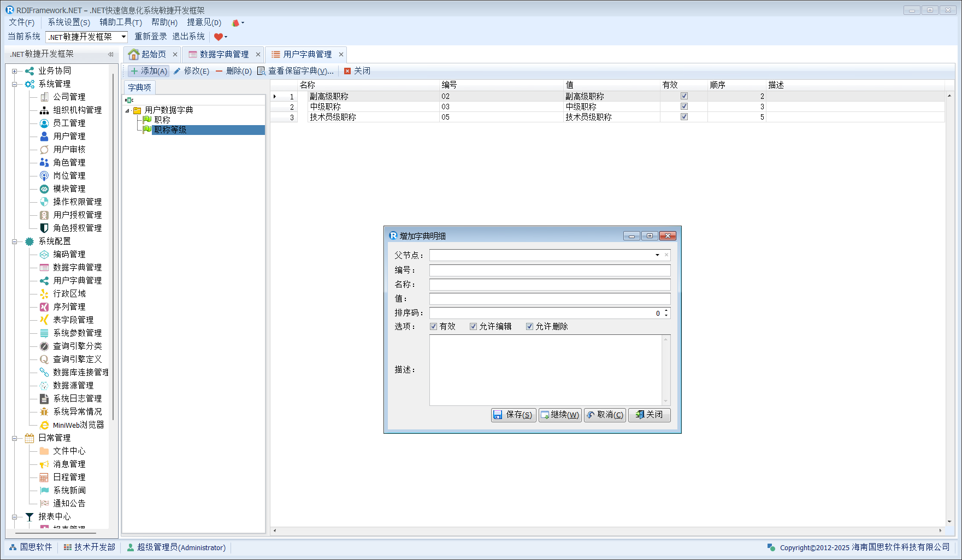Click the red heart icon in toolbar
Viewport: 962px width, 560px height.
[x=219, y=37]
